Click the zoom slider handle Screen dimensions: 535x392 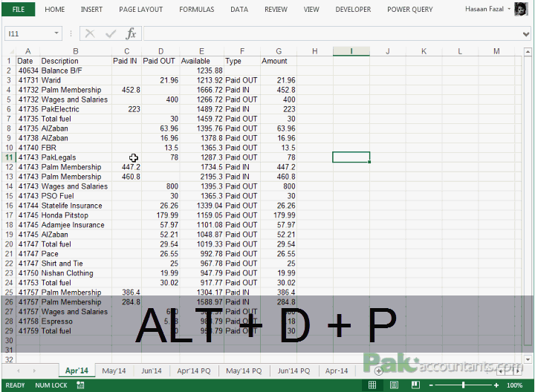[x=464, y=385]
